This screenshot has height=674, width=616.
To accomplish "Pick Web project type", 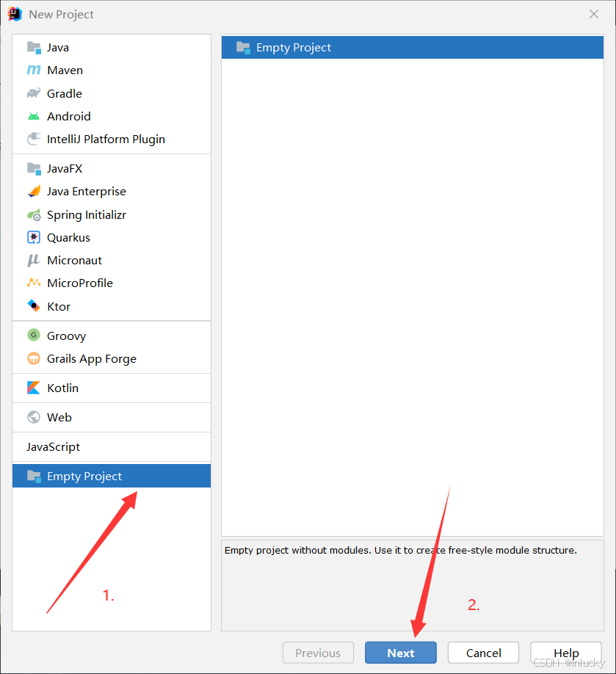I will [59, 417].
